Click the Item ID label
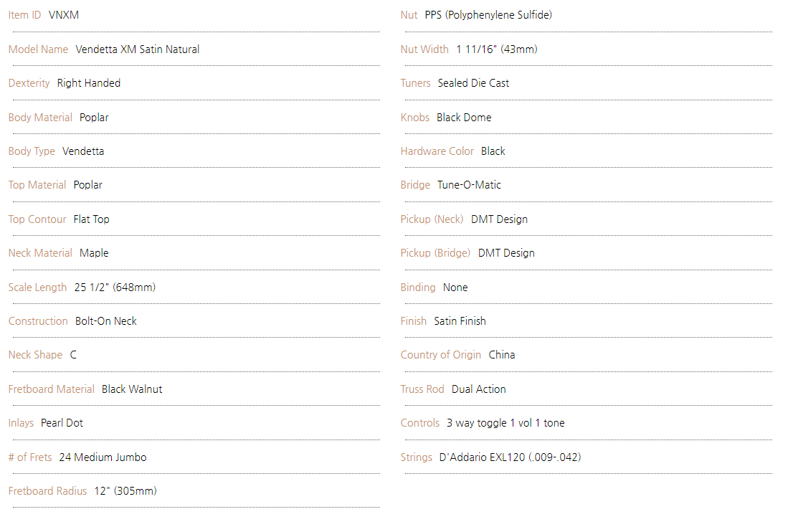 pyautogui.click(x=24, y=15)
